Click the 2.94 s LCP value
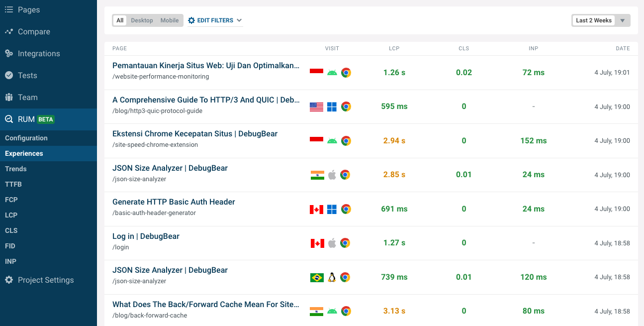Image resolution: width=644 pixels, height=326 pixels. point(394,141)
